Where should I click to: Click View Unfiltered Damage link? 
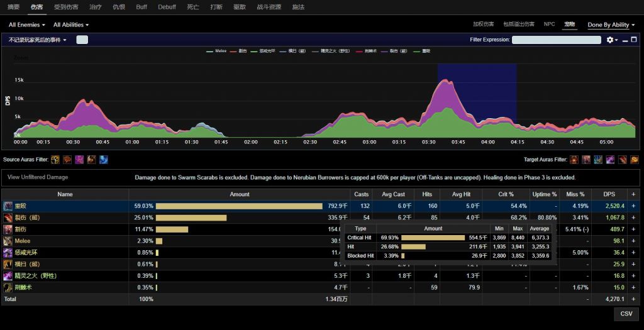[38, 177]
